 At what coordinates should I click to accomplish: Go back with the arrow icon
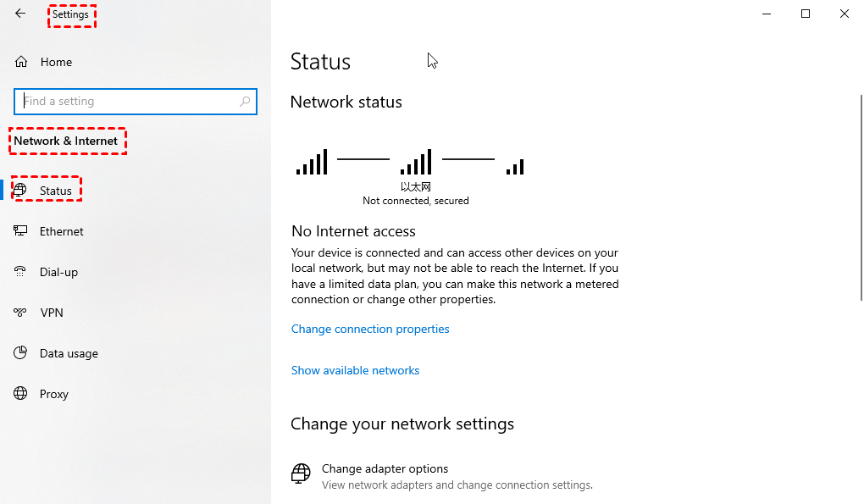pyautogui.click(x=20, y=14)
